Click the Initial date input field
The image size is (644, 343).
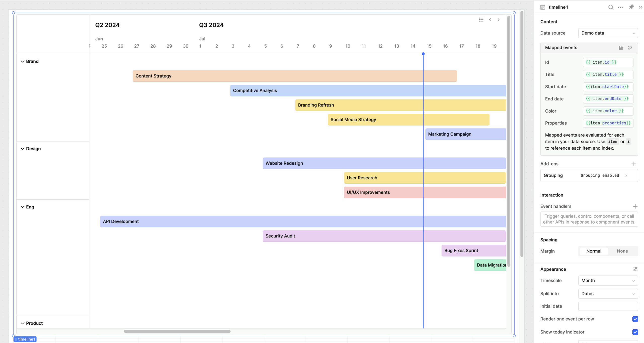[x=608, y=306]
